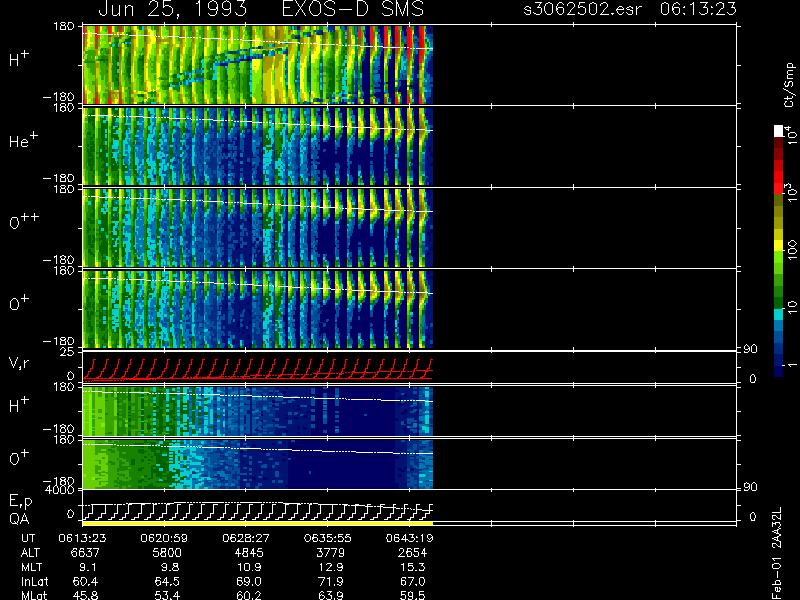Click the Ct/Smp colorbar unit label
This screenshot has width=800, height=600.
pos(789,85)
